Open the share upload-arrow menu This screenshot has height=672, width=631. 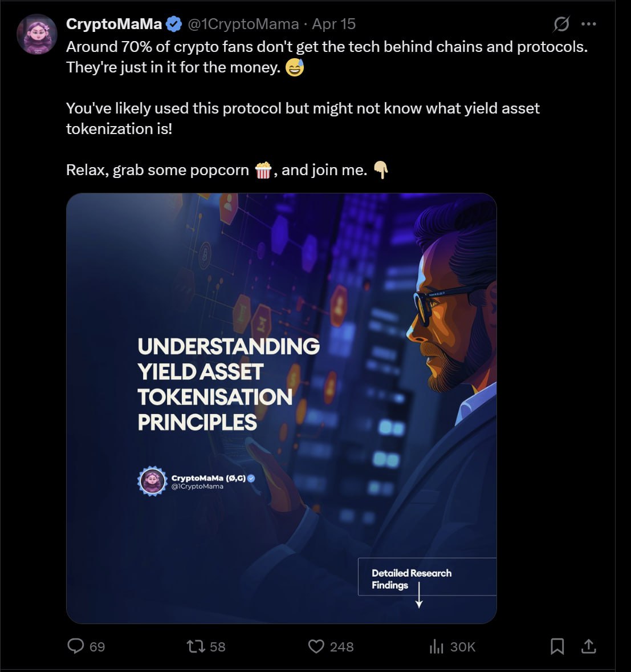[x=588, y=646]
